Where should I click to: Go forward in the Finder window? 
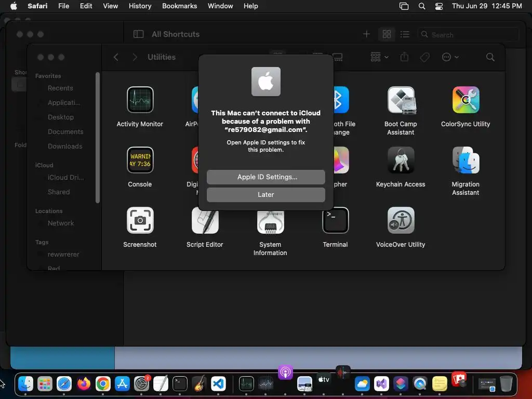135,57
